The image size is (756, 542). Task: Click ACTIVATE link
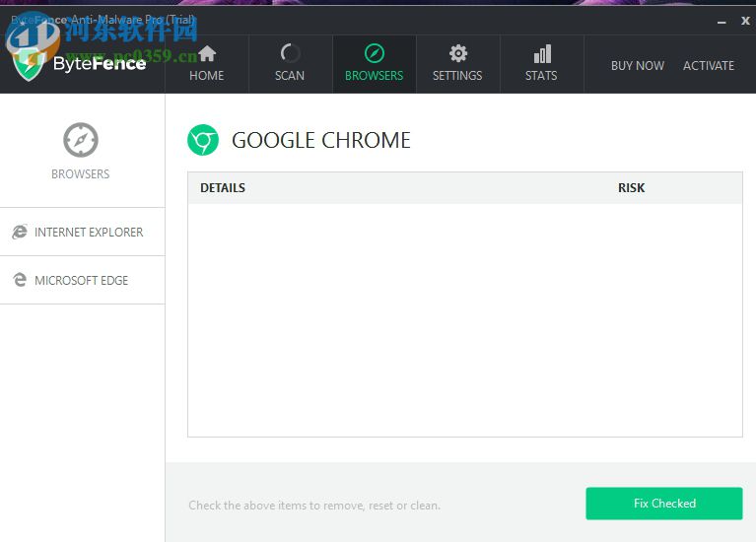point(709,66)
